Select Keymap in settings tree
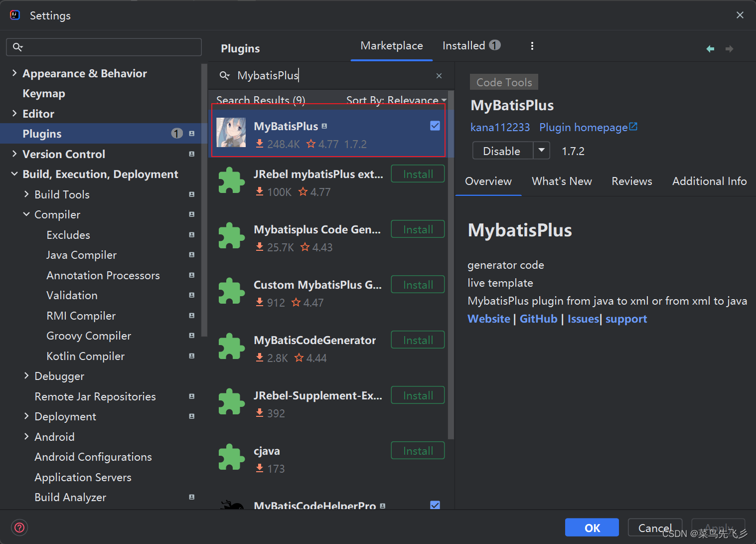Screen dimensions: 756x544 pos(44,94)
